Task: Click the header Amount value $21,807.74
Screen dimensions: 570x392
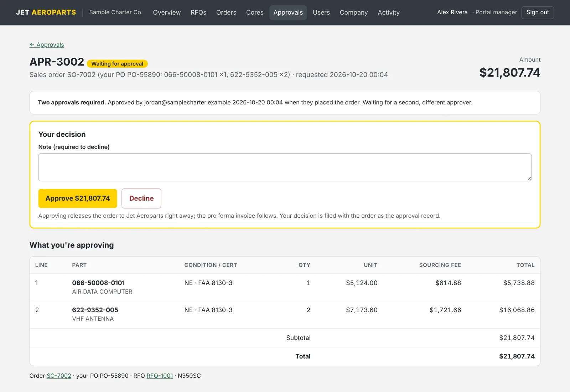Action: (x=509, y=72)
